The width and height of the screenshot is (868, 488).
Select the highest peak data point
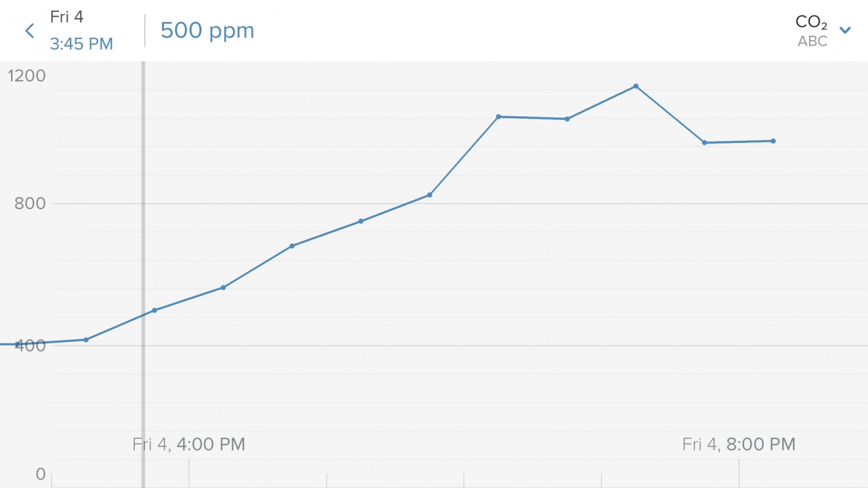click(x=636, y=86)
